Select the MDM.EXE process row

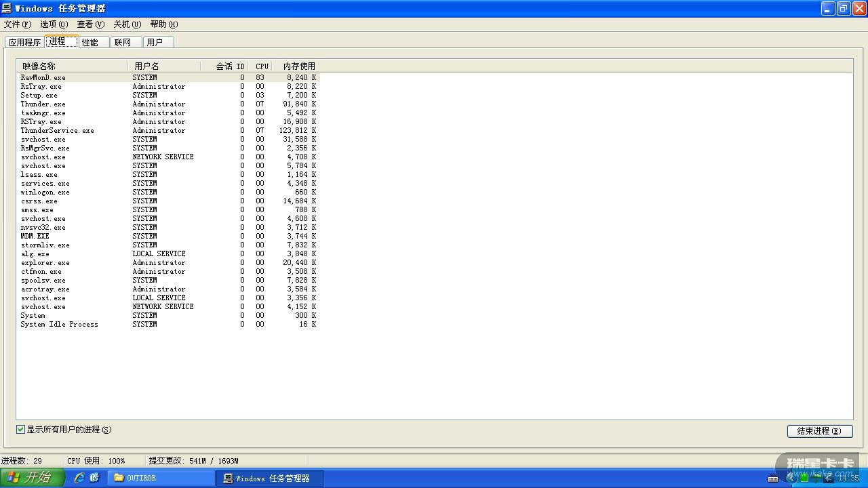[168, 237]
